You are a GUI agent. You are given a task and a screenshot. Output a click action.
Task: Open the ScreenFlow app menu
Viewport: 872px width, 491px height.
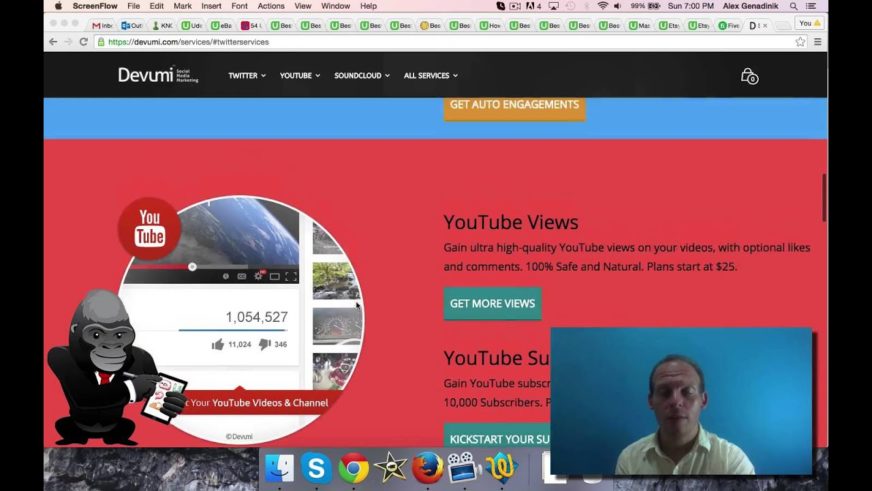click(x=95, y=6)
